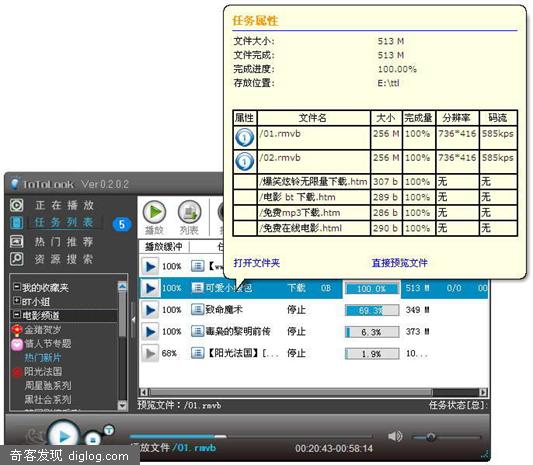Viewport: 533px width, 465px height.
Task: Click the 列表 toolbar button
Action: tap(189, 217)
